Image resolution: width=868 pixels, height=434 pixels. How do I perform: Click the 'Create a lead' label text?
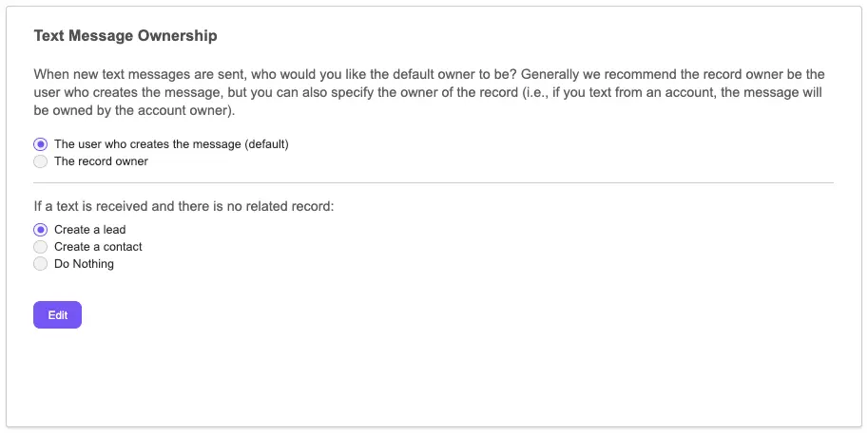89,230
